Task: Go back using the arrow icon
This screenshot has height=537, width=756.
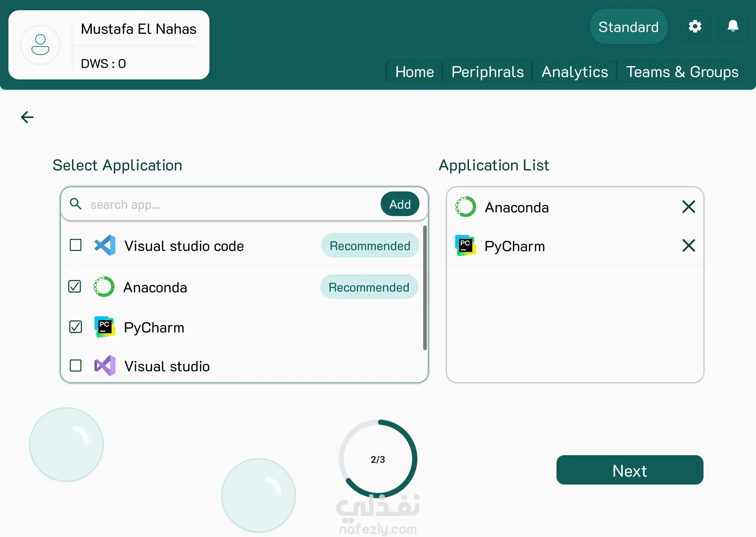Action: point(27,117)
